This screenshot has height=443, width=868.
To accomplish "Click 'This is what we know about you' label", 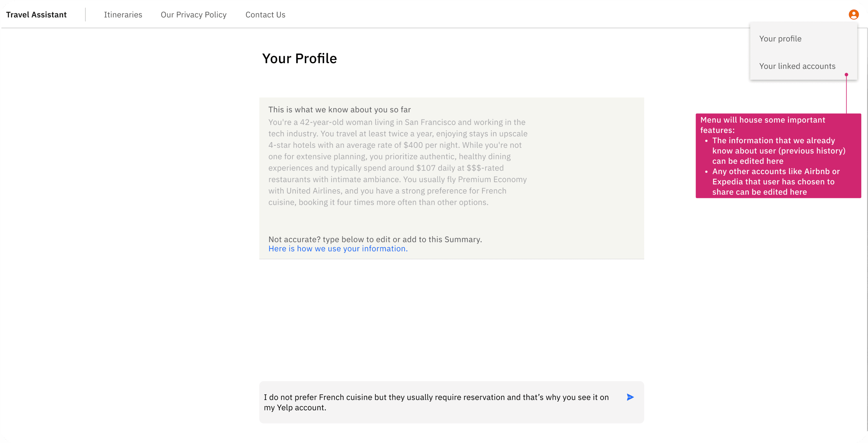I will pyautogui.click(x=339, y=109).
